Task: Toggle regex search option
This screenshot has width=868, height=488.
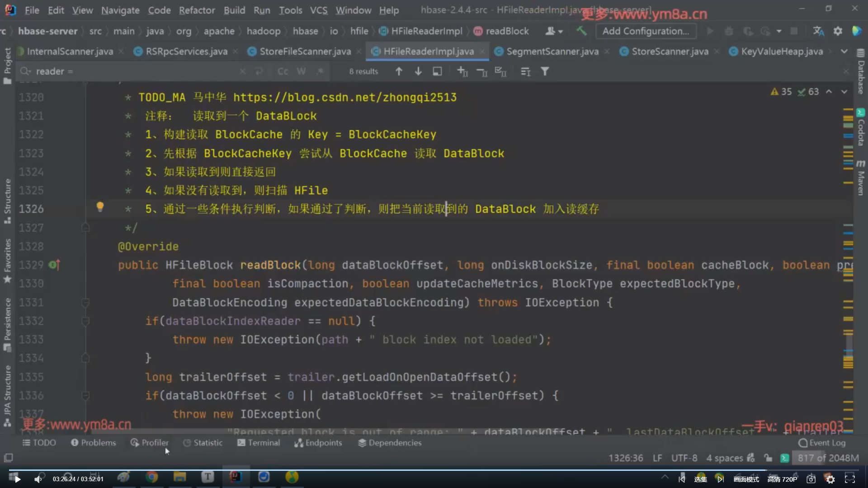Action: click(320, 71)
